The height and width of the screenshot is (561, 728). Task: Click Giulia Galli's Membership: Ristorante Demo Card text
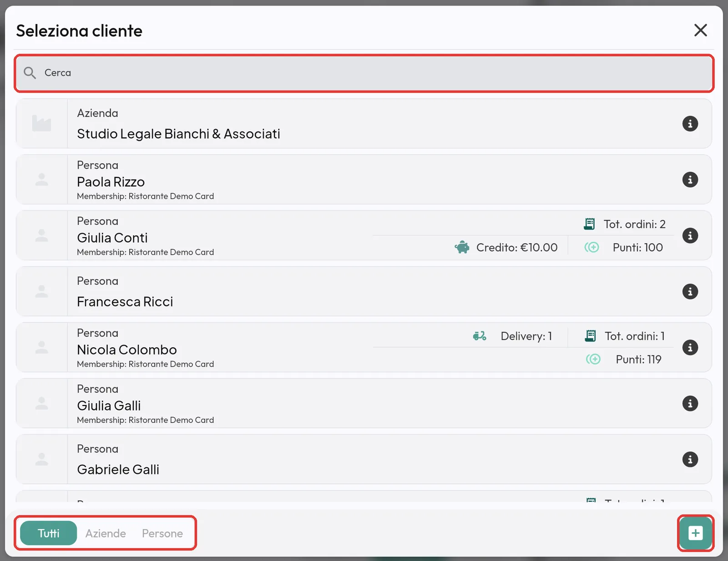(x=145, y=420)
